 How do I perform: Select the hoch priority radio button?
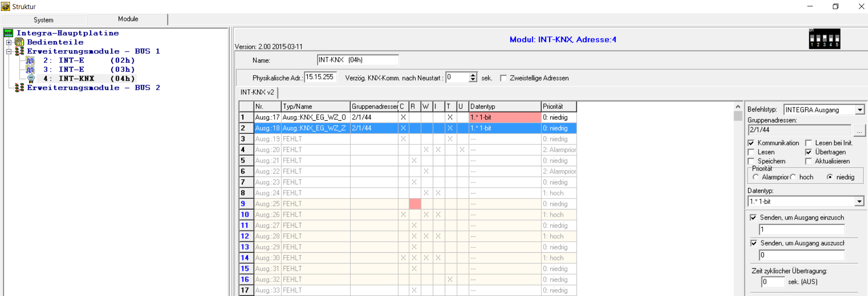(x=793, y=177)
